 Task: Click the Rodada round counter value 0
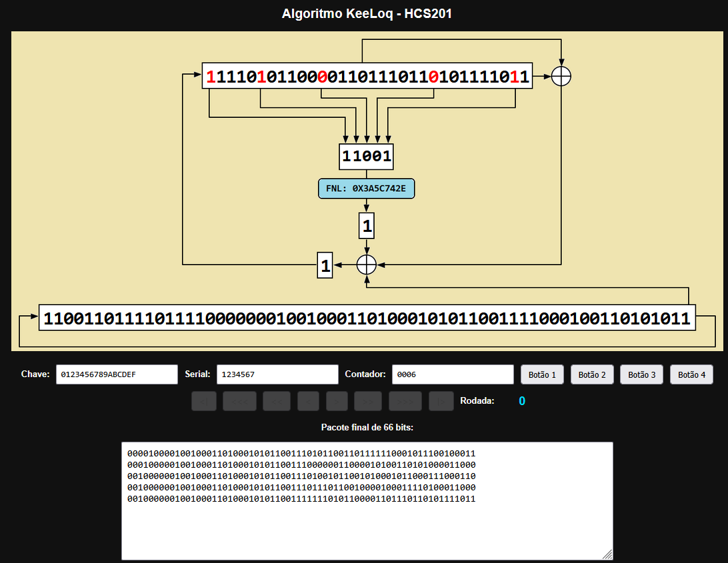coord(522,401)
